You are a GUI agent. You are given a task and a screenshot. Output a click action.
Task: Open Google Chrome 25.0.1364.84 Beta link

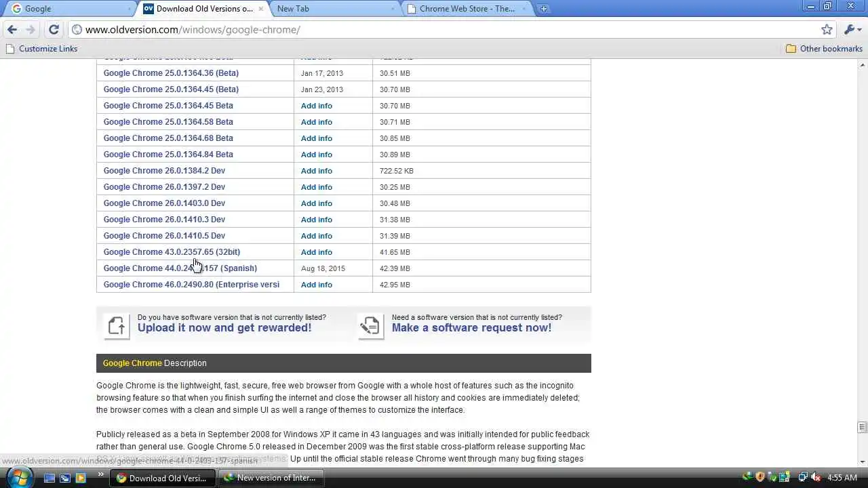pyautogui.click(x=168, y=155)
